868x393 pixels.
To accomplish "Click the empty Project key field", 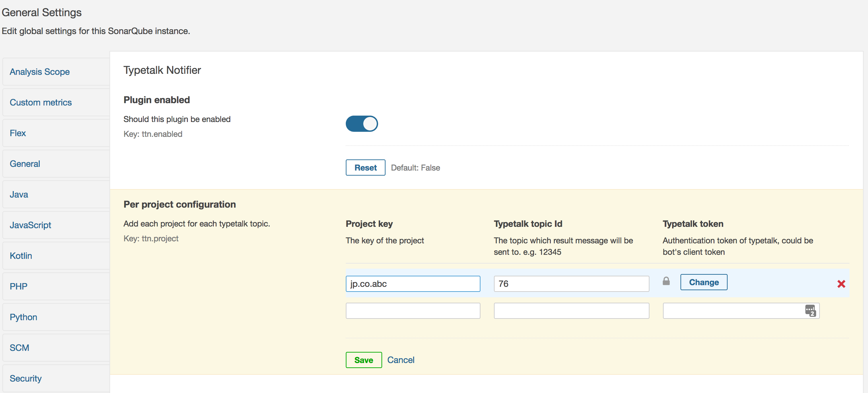I will (x=412, y=310).
